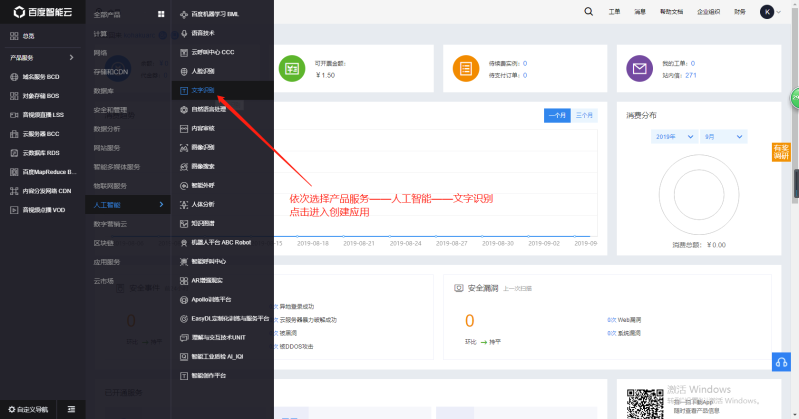
Task: Open the 2019年 year dropdown
Action: point(674,137)
